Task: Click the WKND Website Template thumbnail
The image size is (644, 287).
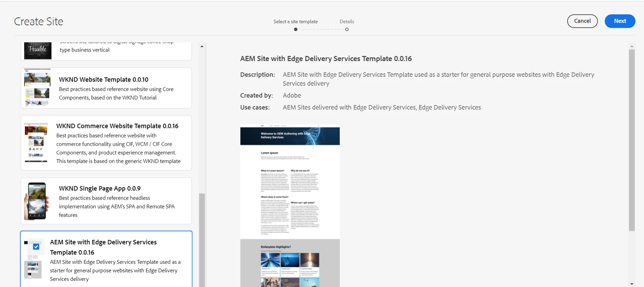Action: [37, 88]
